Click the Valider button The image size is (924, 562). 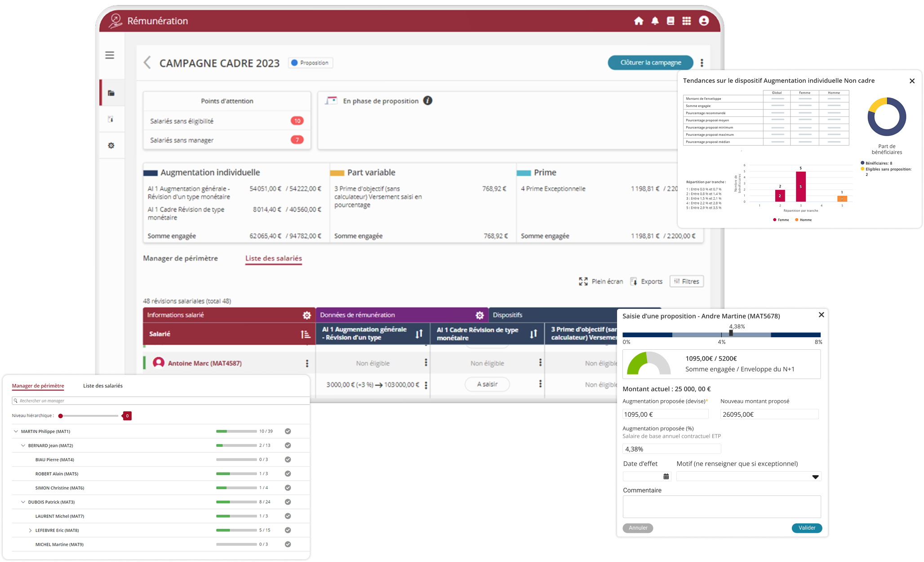807,528
